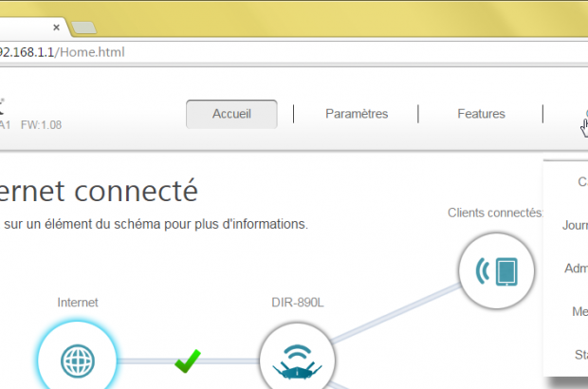588x389 pixels.
Task: Select the DIR-890L router icon
Action: [x=299, y=361]
